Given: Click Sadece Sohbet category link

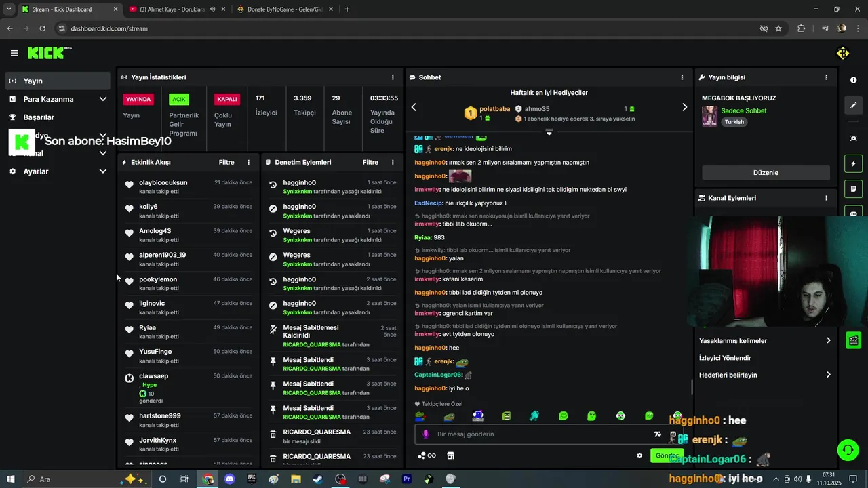Looking at the screenshot, I should click(743, 110).
